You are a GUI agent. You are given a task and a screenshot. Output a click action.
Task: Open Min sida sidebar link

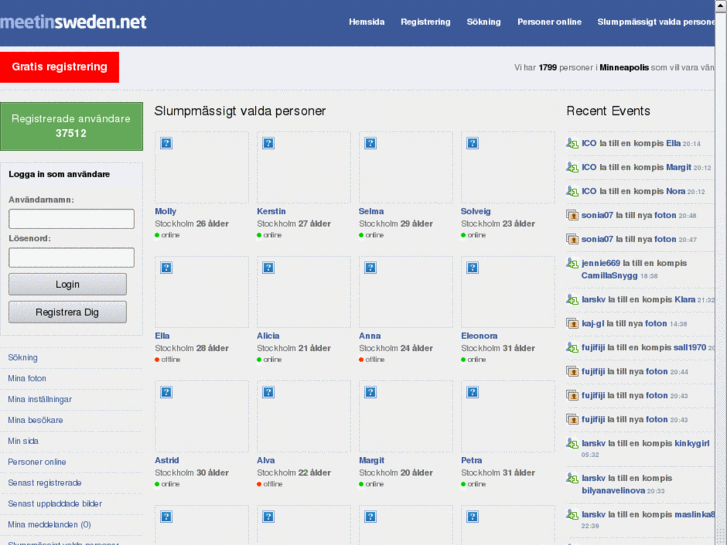23,441
